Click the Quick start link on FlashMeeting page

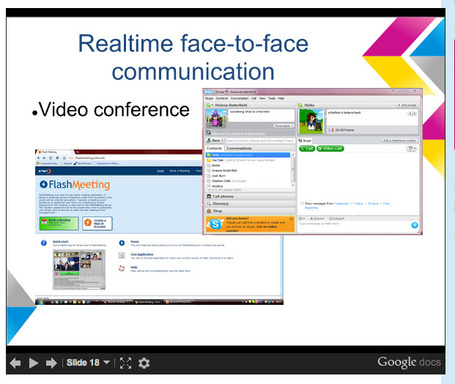click(60, 241)
